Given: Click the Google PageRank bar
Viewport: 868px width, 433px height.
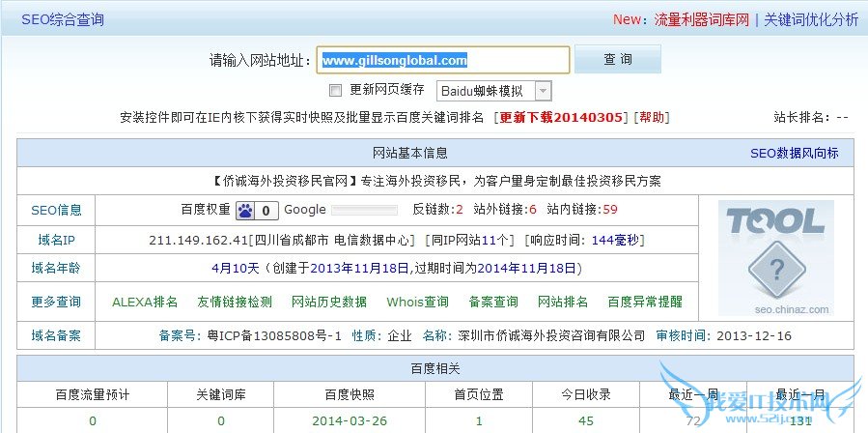Looking at the screenshot, I should point(364,210).
